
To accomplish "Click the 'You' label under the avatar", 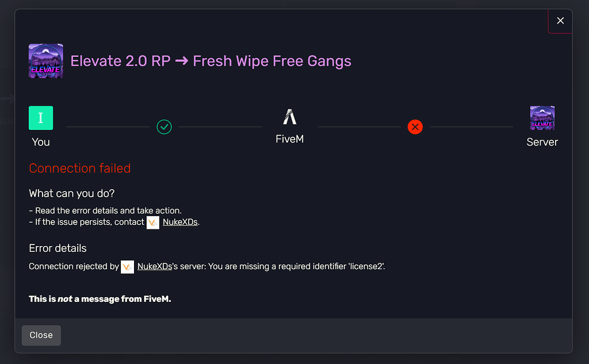I will coord(41,142).
